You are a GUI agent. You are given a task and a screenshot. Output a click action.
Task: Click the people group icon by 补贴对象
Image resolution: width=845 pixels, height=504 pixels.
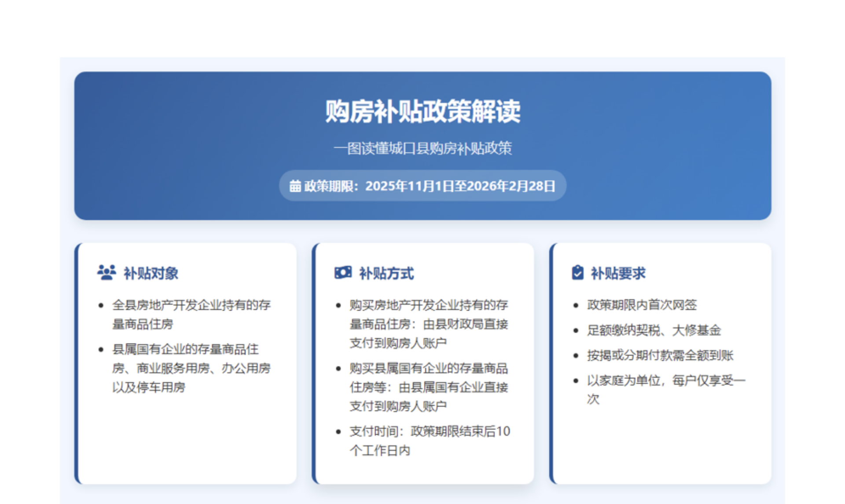(107, 273)
